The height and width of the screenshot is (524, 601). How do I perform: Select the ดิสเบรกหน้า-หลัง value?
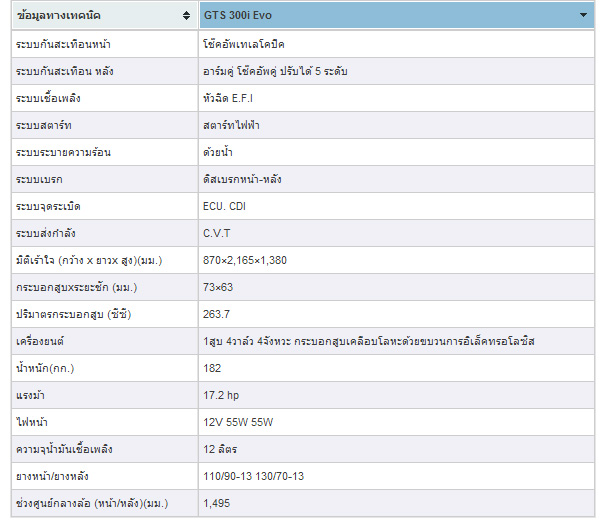tap(242, 179)
